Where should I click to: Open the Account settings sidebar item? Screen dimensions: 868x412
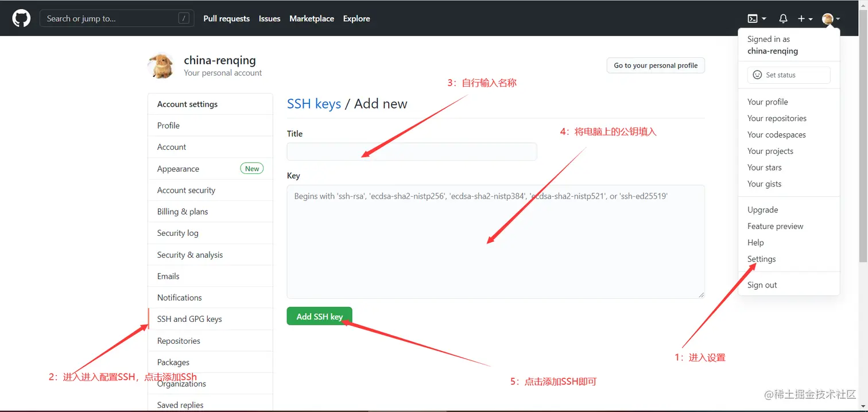210,147
